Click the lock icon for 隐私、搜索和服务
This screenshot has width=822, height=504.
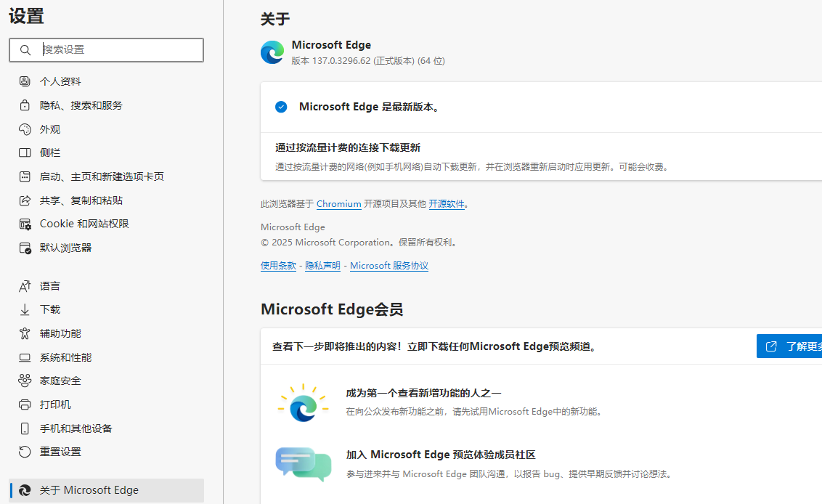(x=25, y=105)
